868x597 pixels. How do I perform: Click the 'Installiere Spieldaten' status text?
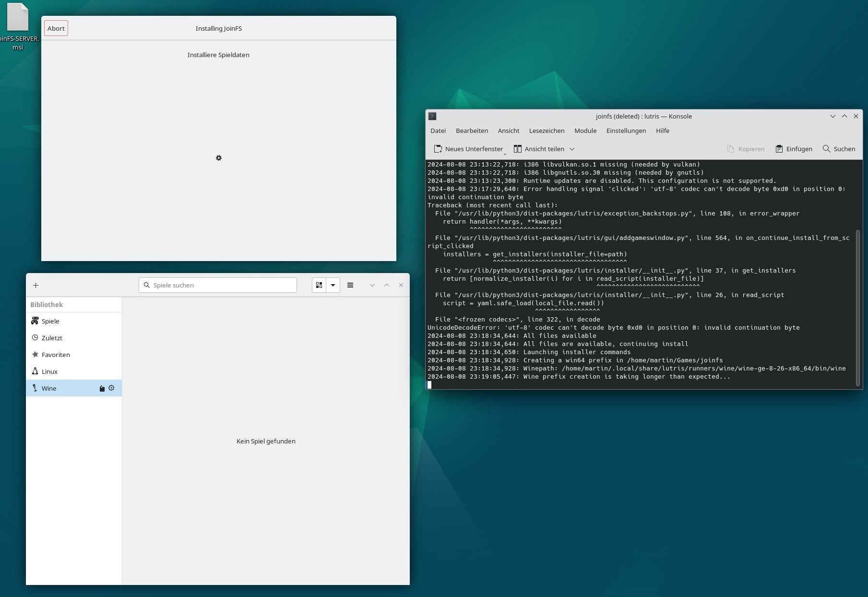tap(218, 55)
